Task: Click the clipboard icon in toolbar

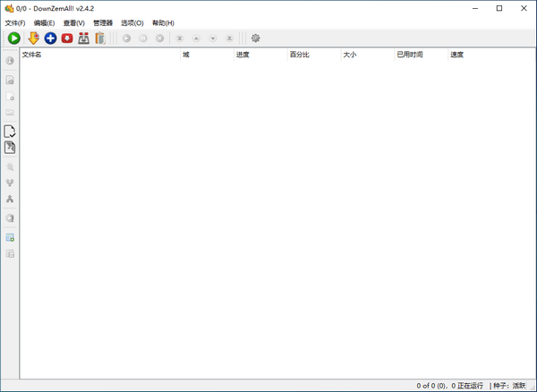Action: tap(100, 38)
